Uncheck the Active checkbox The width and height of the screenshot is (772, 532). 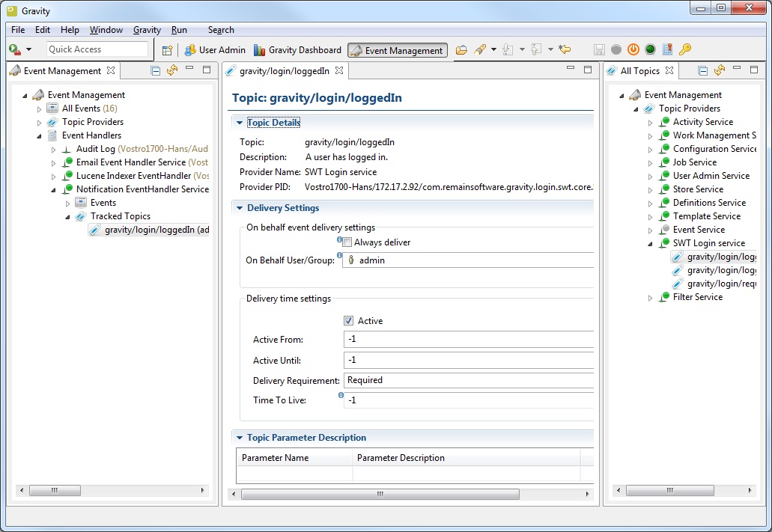[349, 321]
